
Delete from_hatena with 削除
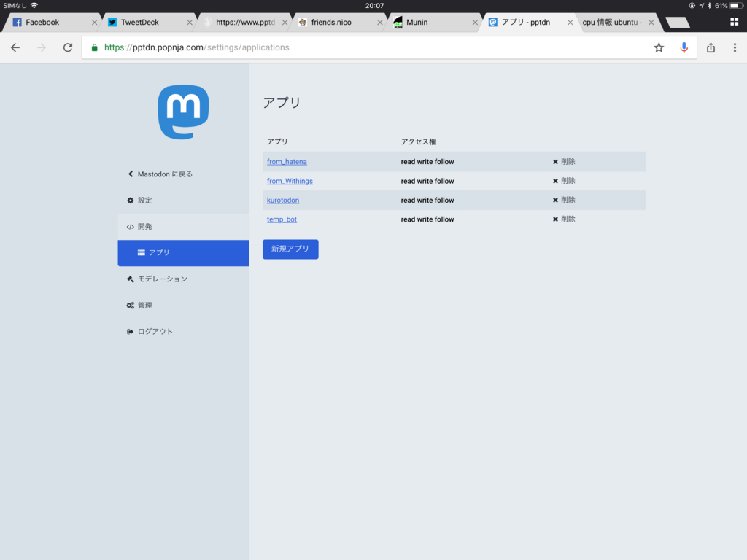564,162
